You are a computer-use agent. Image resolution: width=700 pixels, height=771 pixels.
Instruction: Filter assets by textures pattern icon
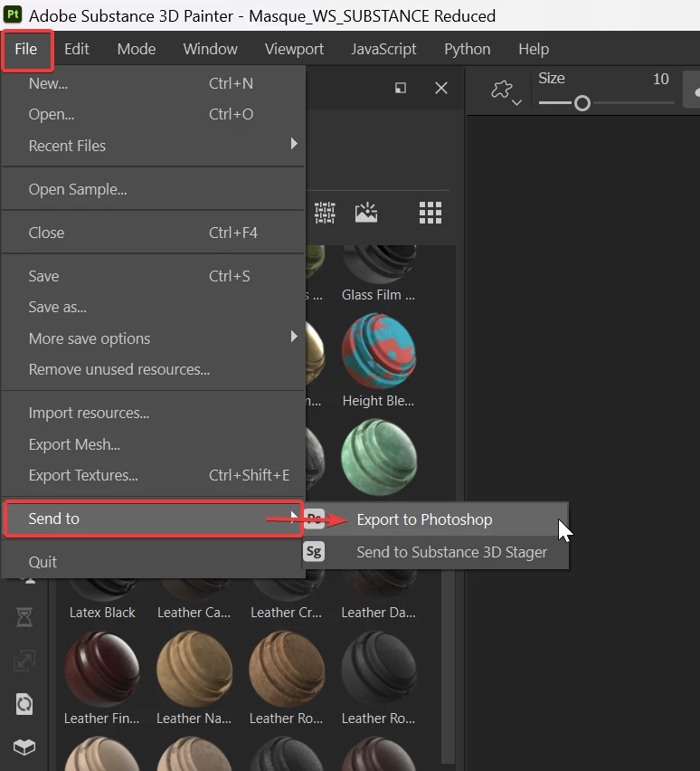(325, 213)
